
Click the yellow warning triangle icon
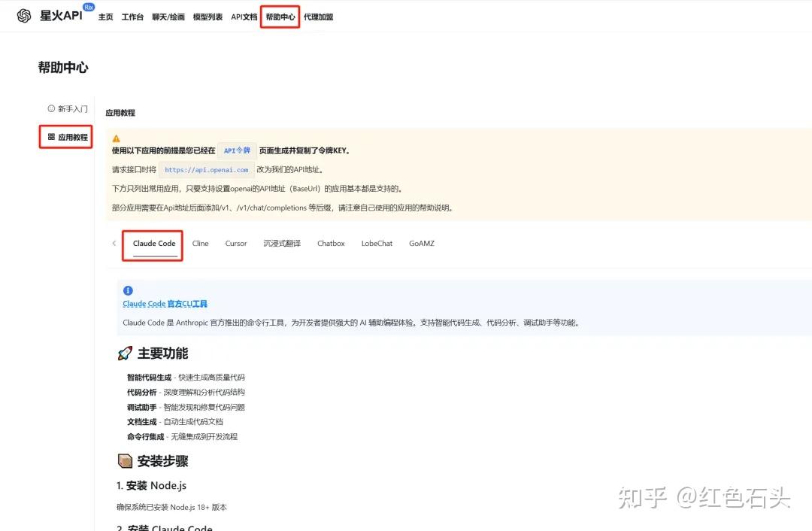116,138
